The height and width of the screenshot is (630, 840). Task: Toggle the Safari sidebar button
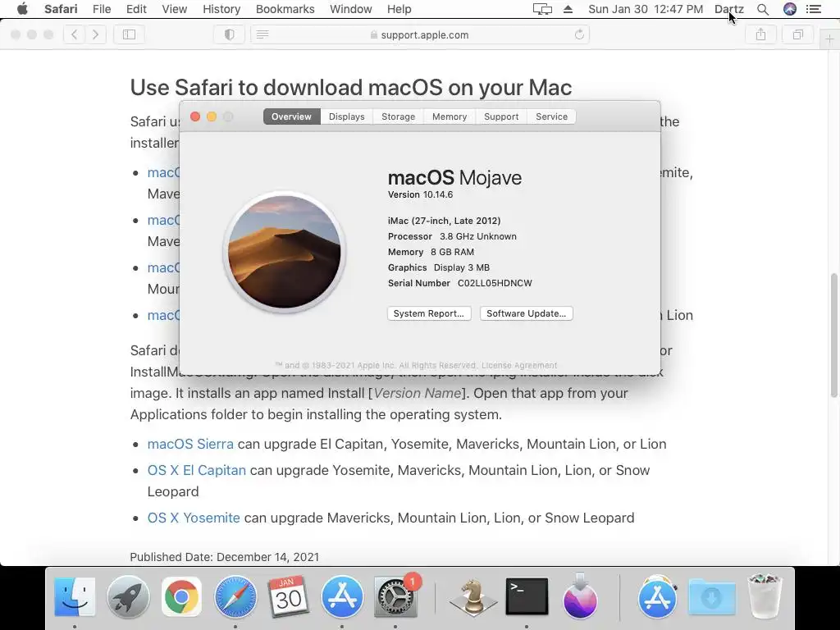(129, 34)
